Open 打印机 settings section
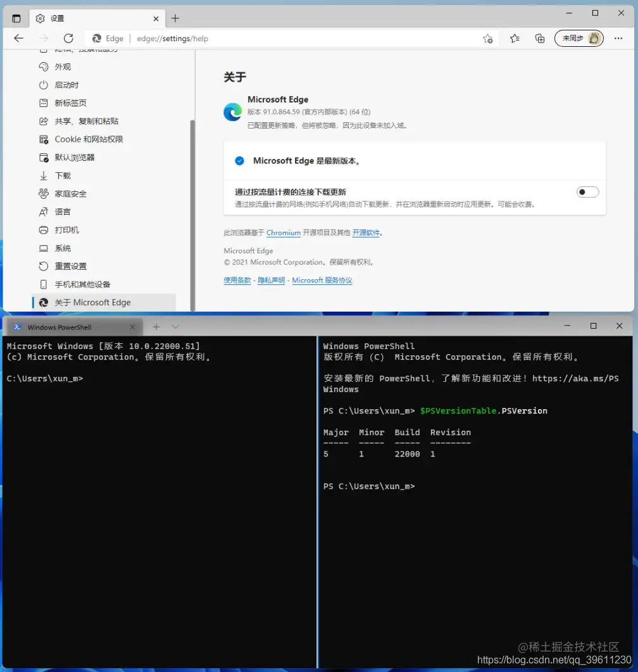This screenshot has width=638, height=672. tap(104, 230)
